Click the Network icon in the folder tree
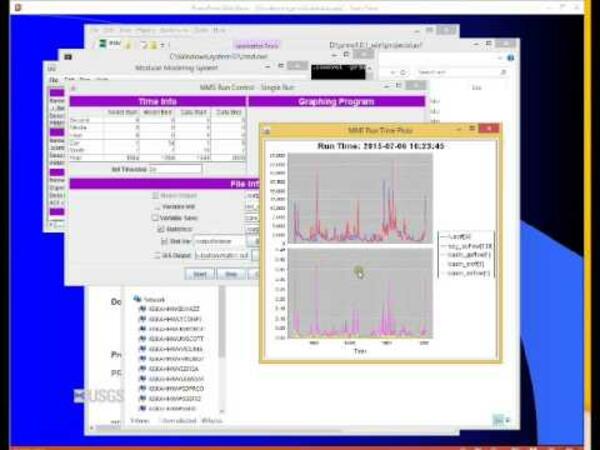The height and width of the screenshot is (450, 600). point(137,299)
